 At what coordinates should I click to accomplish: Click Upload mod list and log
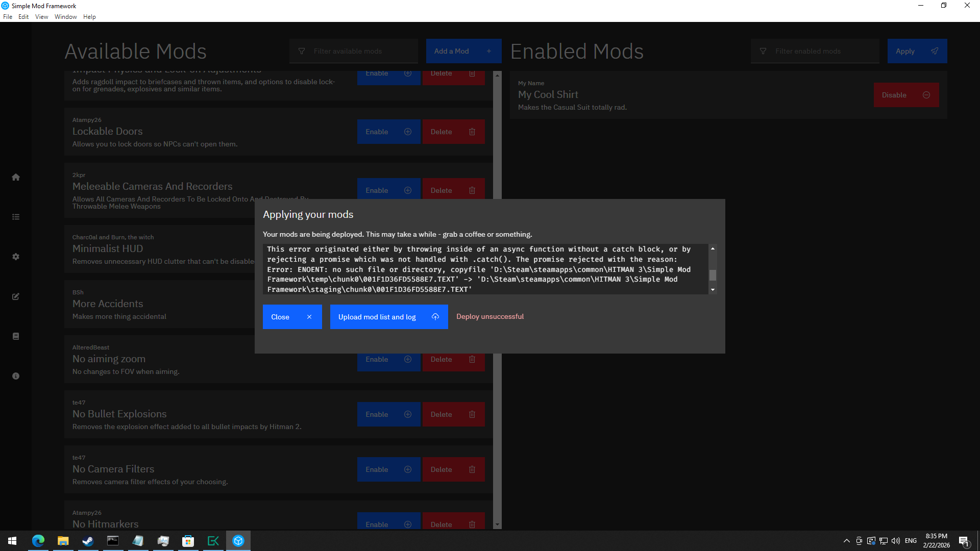click(x=377, y=317)
